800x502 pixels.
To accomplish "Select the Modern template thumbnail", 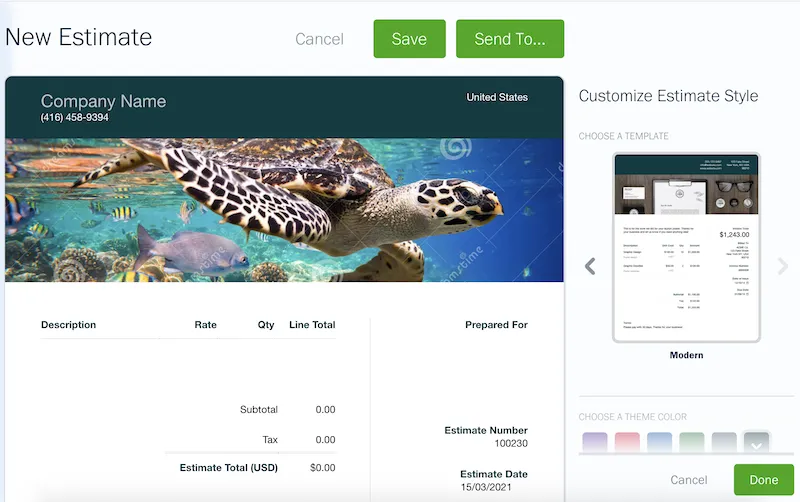I will [x=686, y=247].
